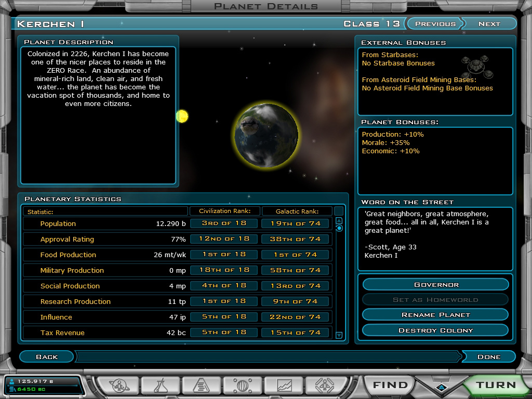The image size is (532, 399).
Task: Click the Civilization Rank column header
Action: pyautogui.click(x=224, y=211)
